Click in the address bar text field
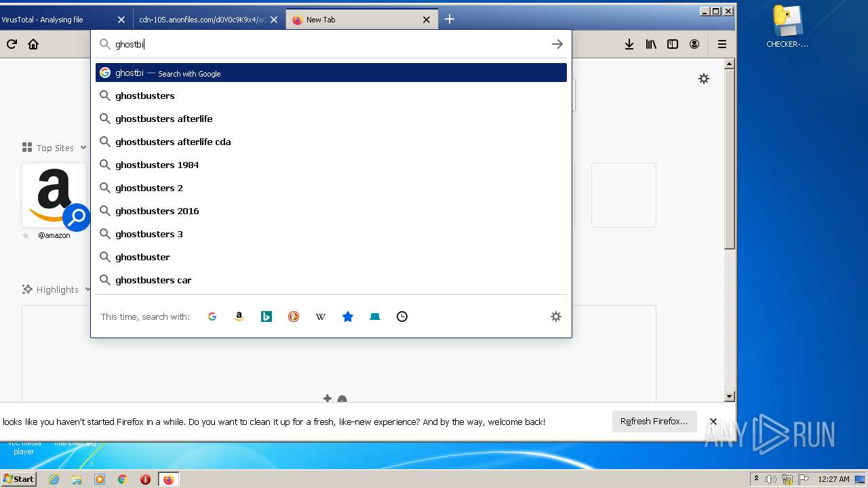 click(331, 44)
